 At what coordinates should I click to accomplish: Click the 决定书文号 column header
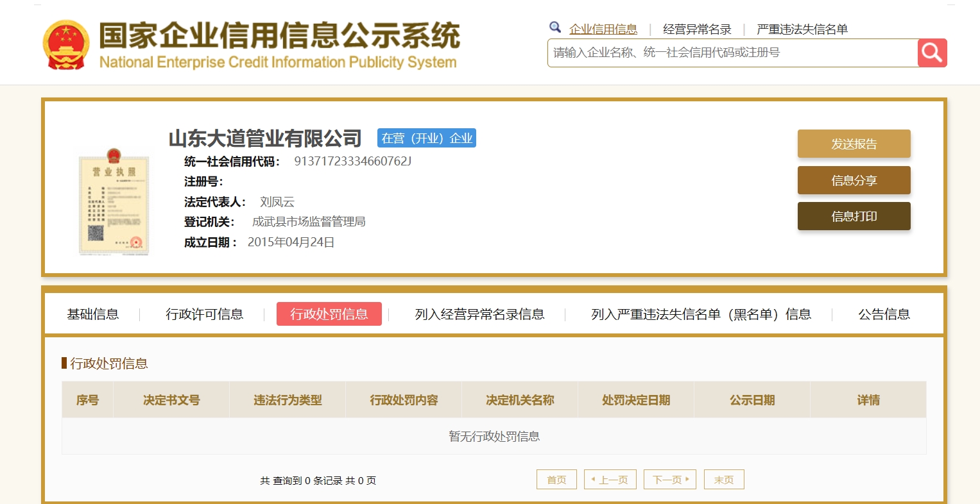click(x=171, y=400)
